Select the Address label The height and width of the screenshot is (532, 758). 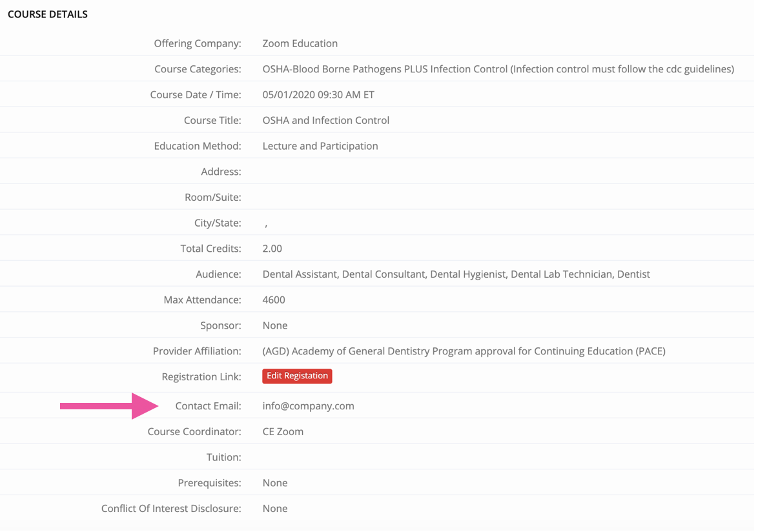pos(221,172)
